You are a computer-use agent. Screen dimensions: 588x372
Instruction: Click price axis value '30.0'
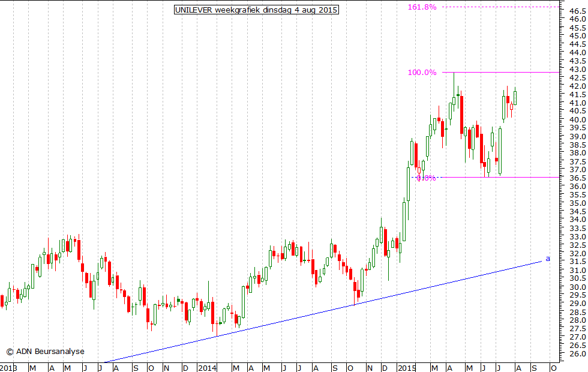(577, 287)
